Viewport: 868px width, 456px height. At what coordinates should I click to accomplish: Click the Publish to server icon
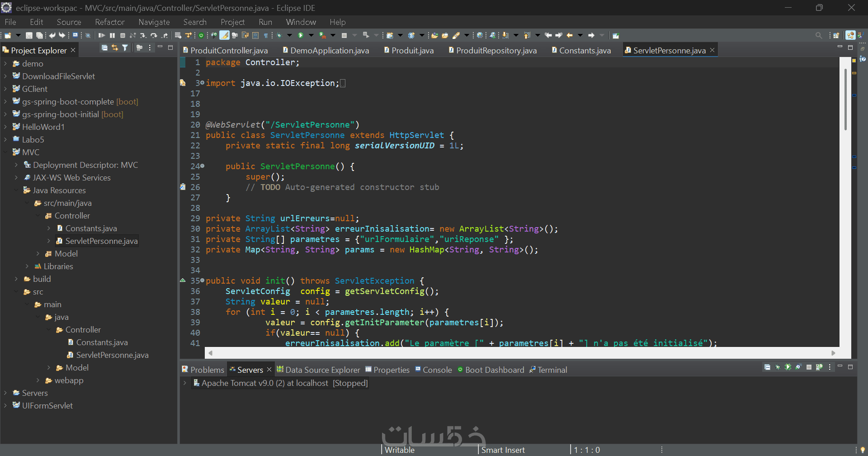(x=819, y=367)
